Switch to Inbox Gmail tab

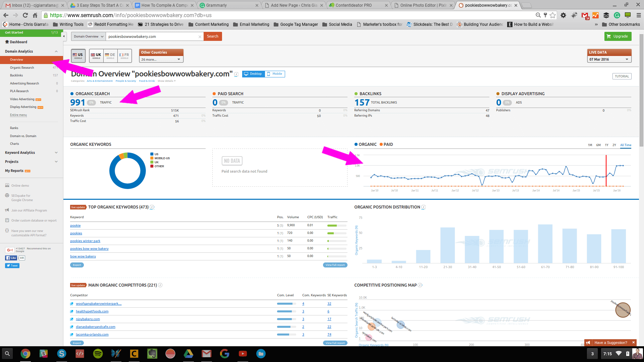[34, 5]
